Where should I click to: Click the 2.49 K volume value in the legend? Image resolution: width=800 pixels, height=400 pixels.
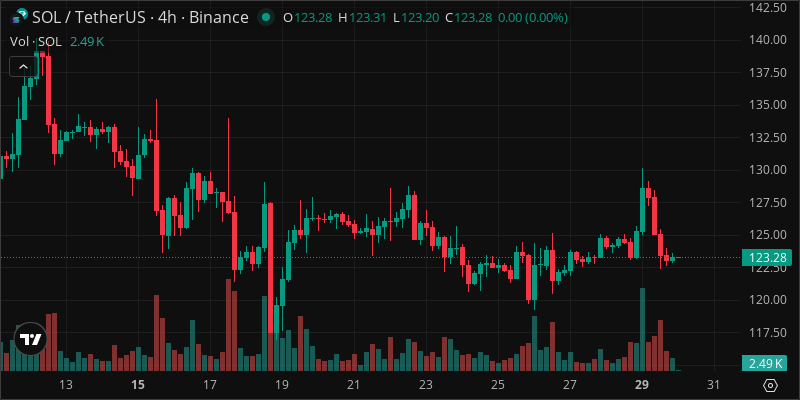[x=87, y=42]
